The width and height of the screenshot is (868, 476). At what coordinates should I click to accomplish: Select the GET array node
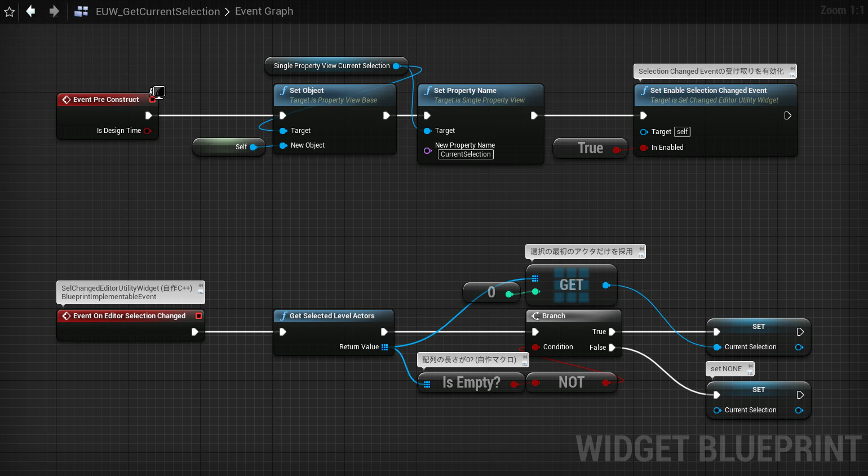click(572, 285)
